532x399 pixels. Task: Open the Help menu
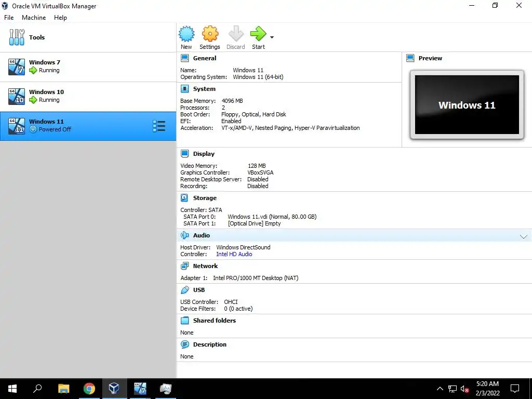coord(60,18)
